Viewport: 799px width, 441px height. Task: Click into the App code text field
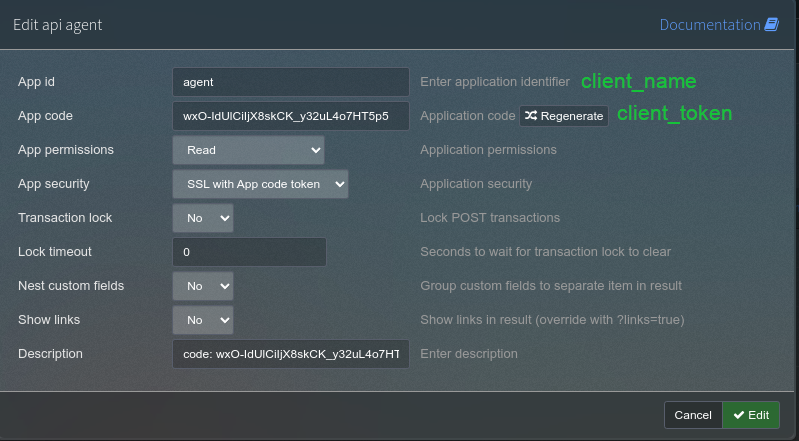290,116
